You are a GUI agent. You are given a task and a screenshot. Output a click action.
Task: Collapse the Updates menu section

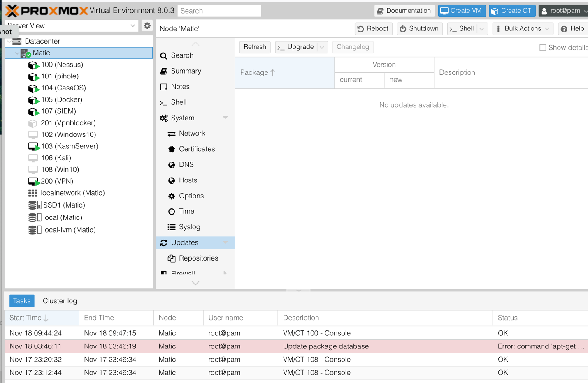(x=225, y=243)
